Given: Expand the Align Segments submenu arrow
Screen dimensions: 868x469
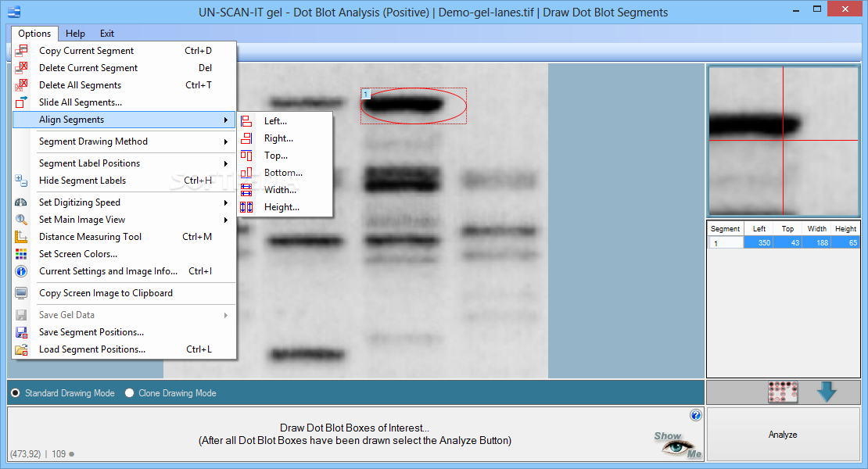Looking at the screenshot, I should [x=225, y=120].
